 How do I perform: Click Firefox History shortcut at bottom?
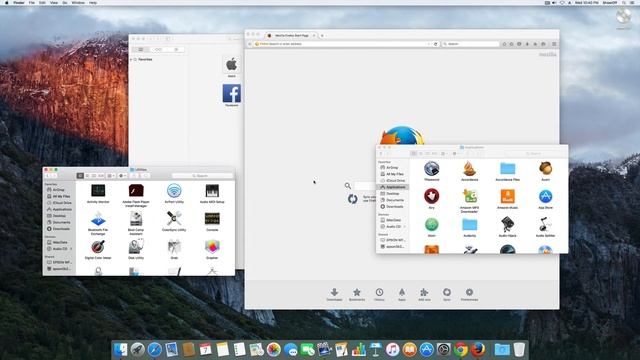(379, 294)
